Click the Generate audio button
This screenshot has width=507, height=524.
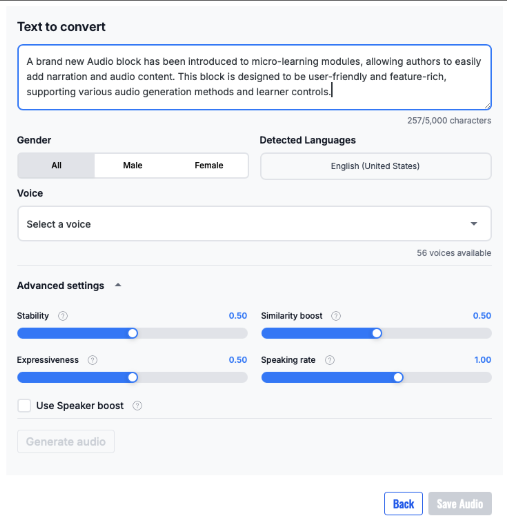[x=66, y=441]
